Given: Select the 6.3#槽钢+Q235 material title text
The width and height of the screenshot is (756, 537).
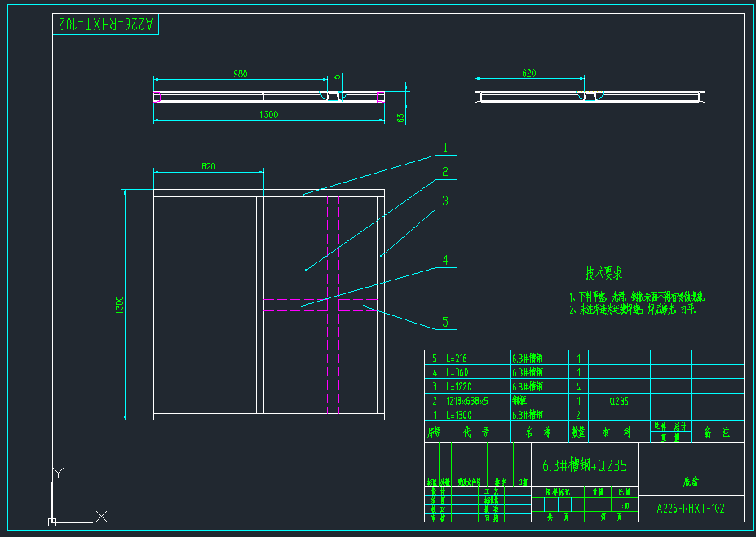Looking at the screenshot, I should pyautogui.click(x=585, y=465).
